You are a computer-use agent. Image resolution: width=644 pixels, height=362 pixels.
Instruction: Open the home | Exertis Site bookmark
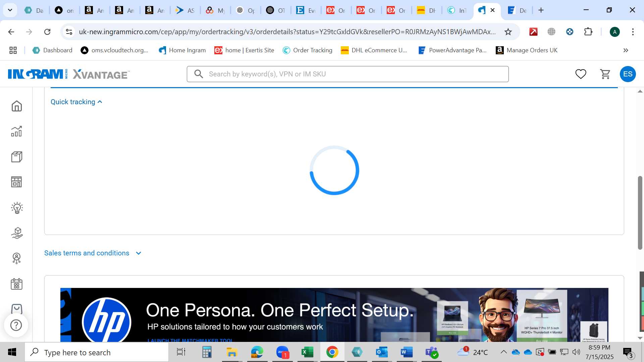point(244,50)
